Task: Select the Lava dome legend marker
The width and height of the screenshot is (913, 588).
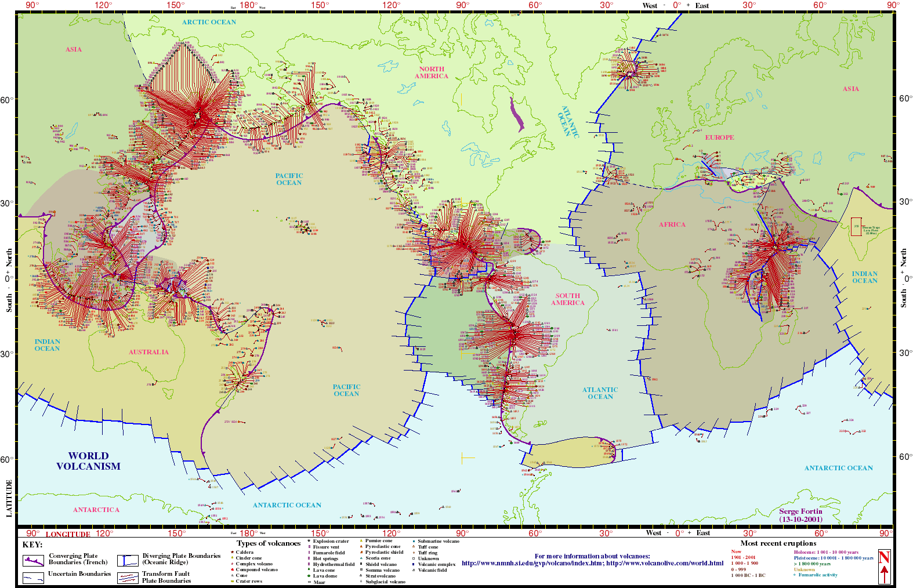Action: click(309, 576)
